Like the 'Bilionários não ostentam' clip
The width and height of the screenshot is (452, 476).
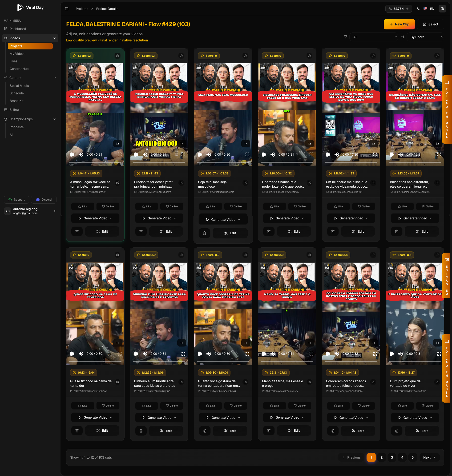point(402,206)
